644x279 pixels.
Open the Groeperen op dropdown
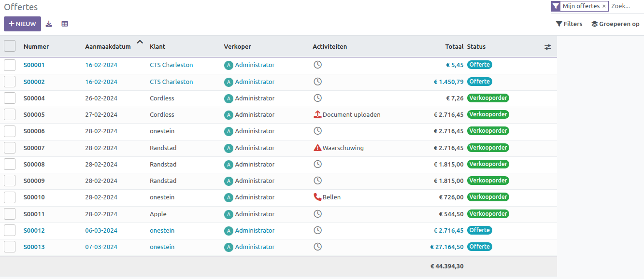(x=615, y=24)
